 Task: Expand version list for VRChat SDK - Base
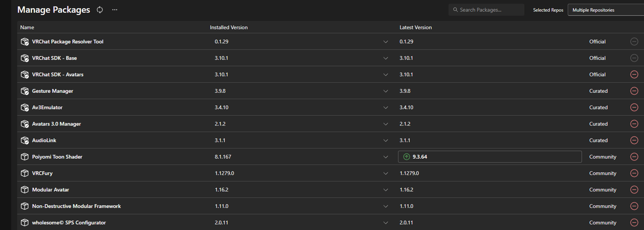tap(386, 58)
